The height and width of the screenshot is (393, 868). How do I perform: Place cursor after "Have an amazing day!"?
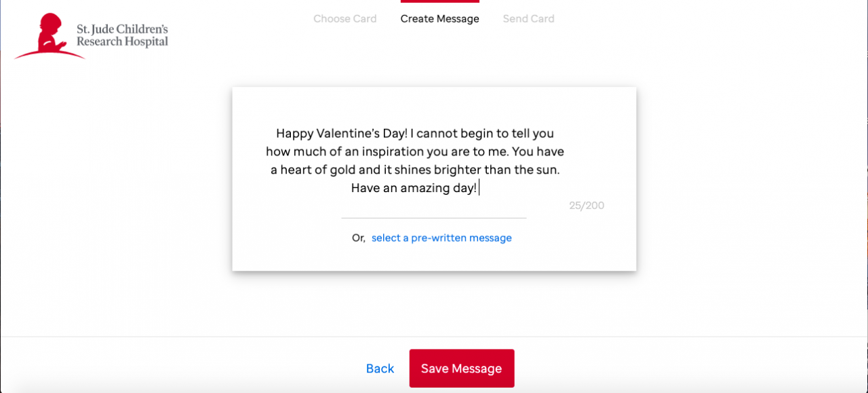click(x=479, y=188)
